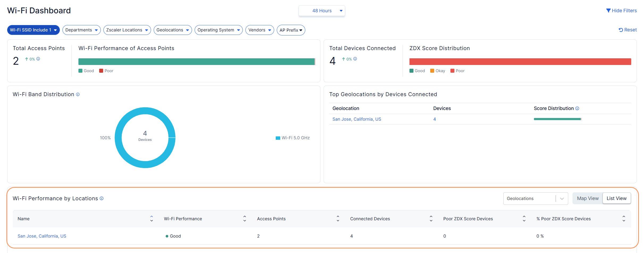Switch to List View

click(x=616, y=198)
